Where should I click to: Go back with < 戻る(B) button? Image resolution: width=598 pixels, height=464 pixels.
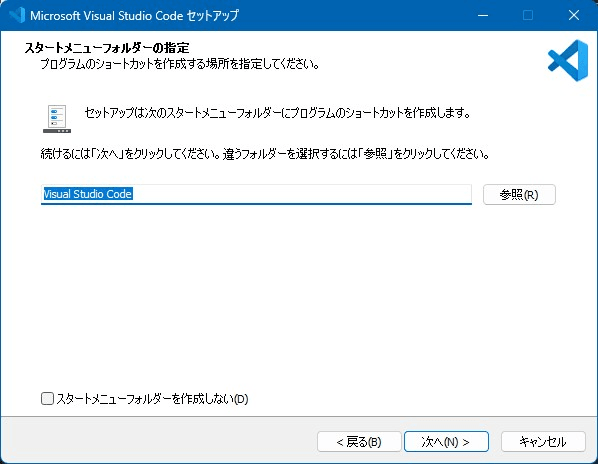pos(359,442)
